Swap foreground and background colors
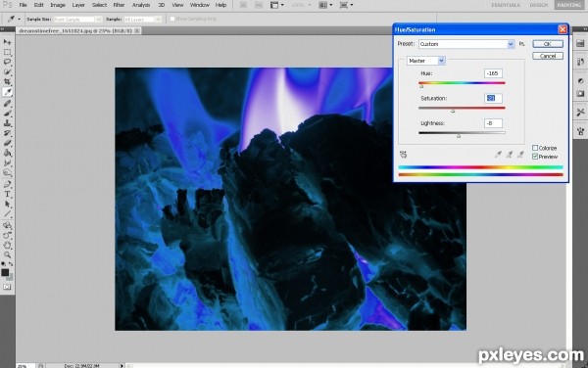The height and width of the screenshot is (368, 588). pos(11,264)
